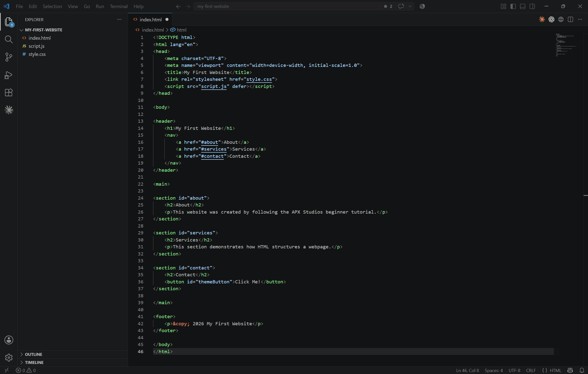Click the style.css link in the code

(x=259, y=79)
